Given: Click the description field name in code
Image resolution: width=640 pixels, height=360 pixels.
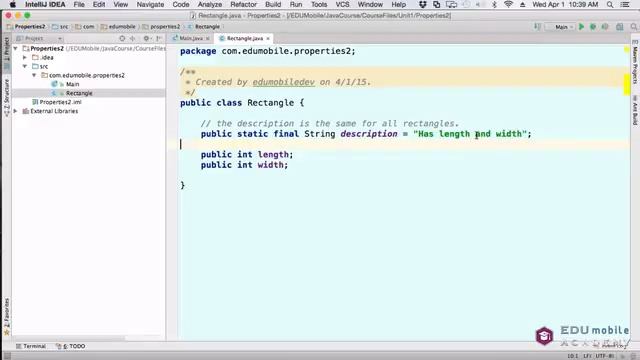Looking at the screenshot, I should (369, 134).
